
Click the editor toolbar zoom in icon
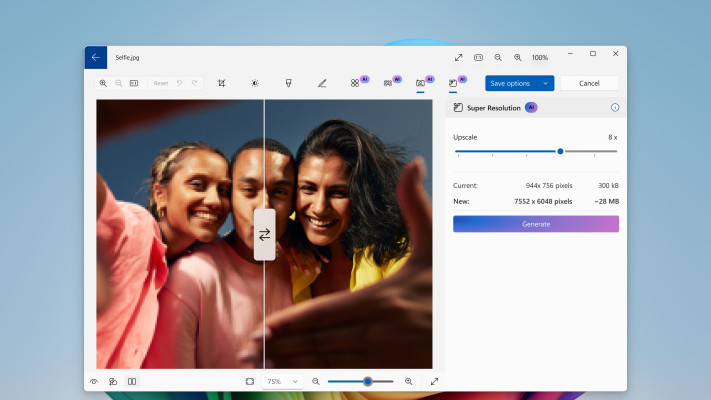tap(103, 83)
